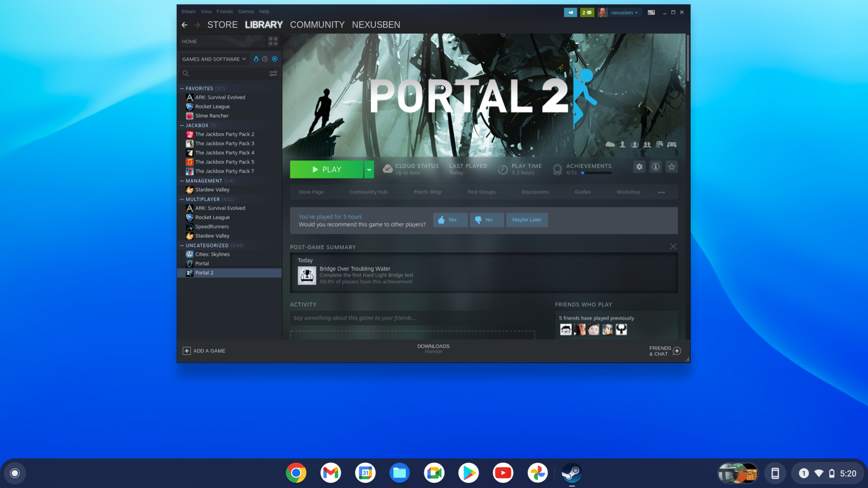The width and height of the screenshot is (868, 488).
Task: Open Portal 2 game info icon
Action: pyautogui.click(x=656, y=167)
